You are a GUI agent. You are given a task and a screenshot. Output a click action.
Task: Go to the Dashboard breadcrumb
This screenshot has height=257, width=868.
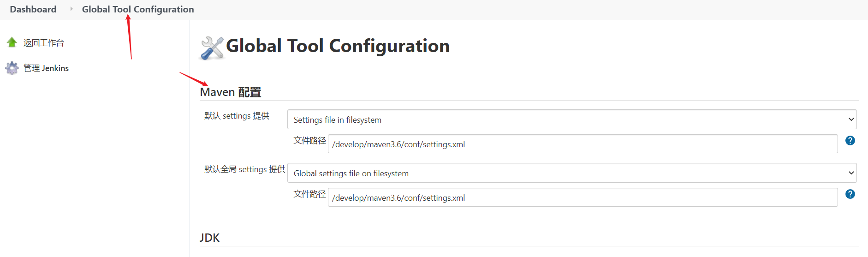[x=33, y=9]
